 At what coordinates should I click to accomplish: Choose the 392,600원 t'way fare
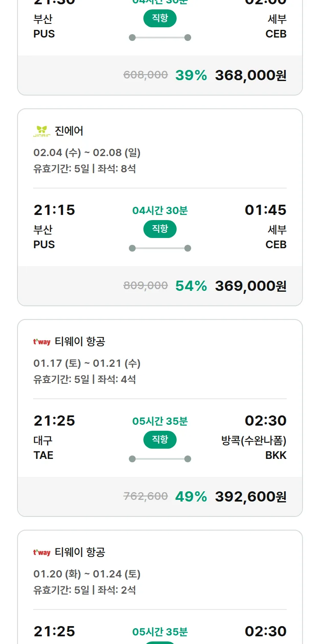point(250,497)
